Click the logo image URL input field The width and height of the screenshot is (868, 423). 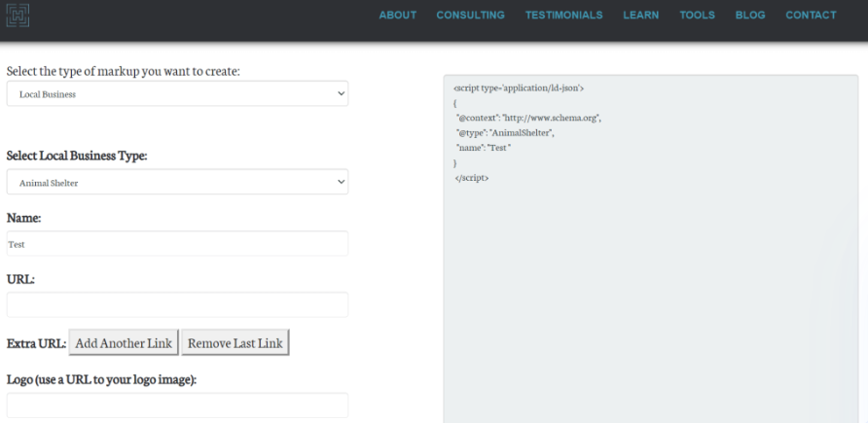pos(177,405)
